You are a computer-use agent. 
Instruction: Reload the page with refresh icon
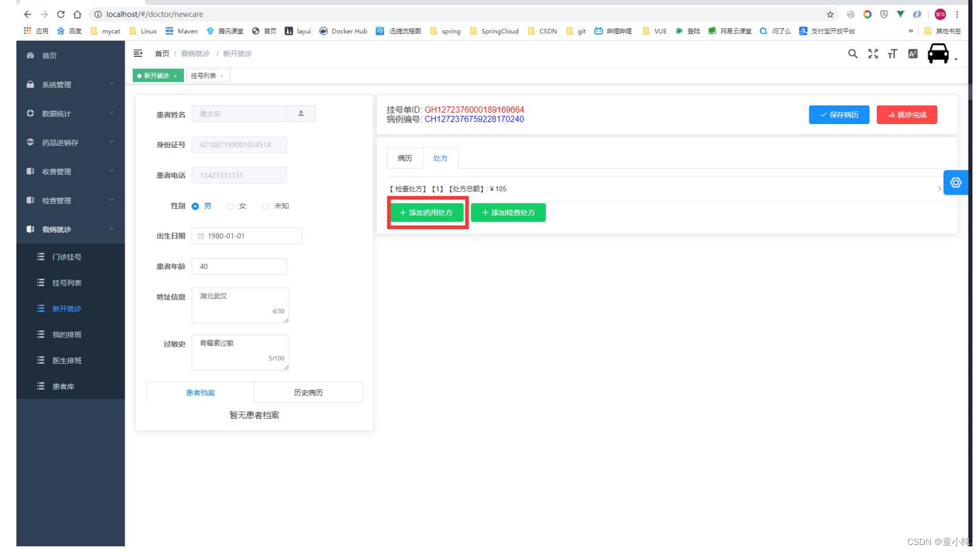[60, 14]
